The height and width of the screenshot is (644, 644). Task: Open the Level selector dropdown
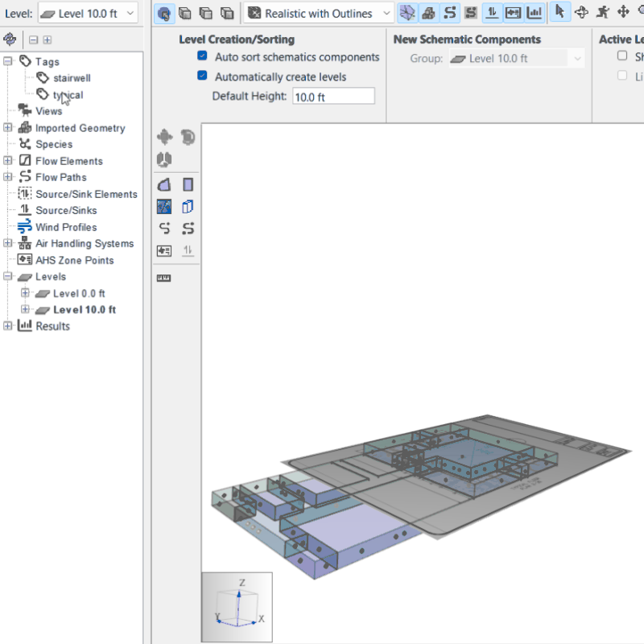click(x=88, y=14)
